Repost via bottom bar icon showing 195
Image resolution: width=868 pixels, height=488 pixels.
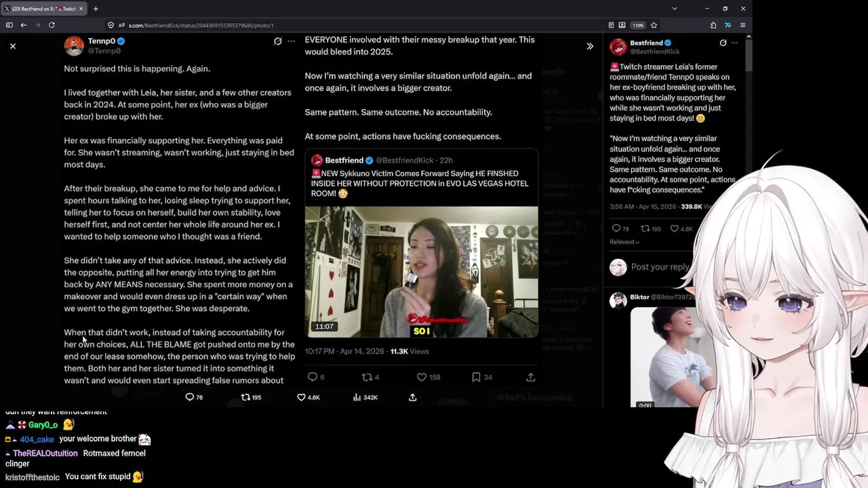252,397
